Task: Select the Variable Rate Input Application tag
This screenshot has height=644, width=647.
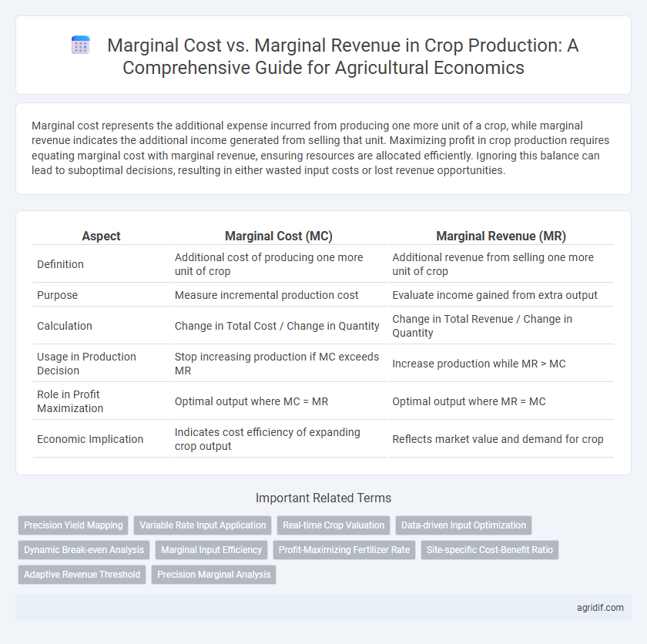Action: 203,525
